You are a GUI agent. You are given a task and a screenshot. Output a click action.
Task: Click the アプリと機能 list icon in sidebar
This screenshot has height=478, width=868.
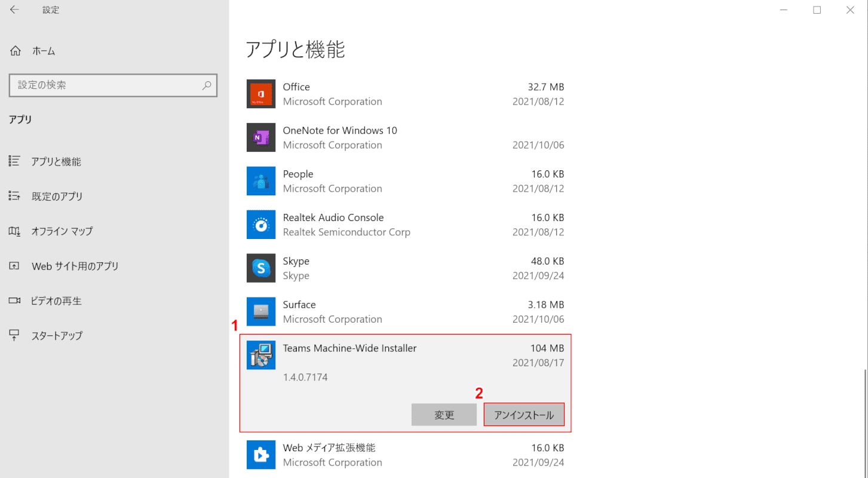pyautogui.click(x=15, y=161)
